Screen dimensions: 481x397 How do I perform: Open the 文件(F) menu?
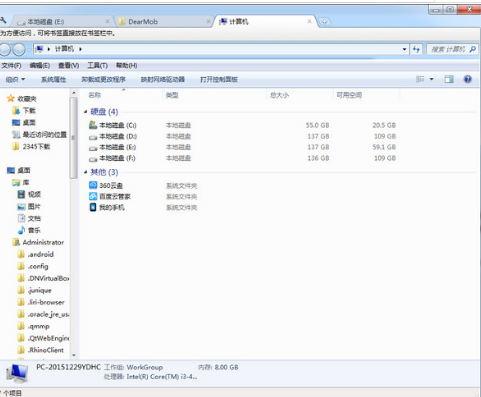coord(11,65)
